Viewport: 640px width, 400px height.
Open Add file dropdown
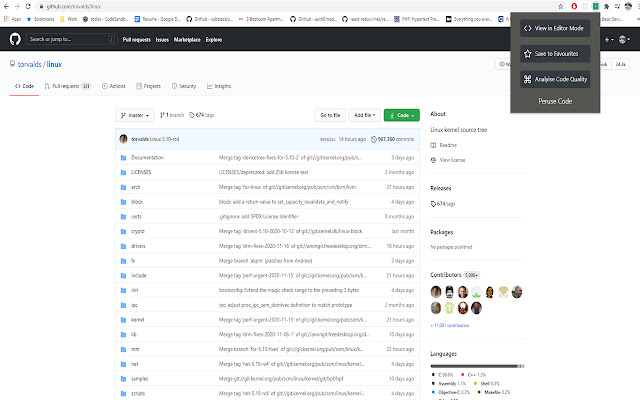tap(364, 115)
